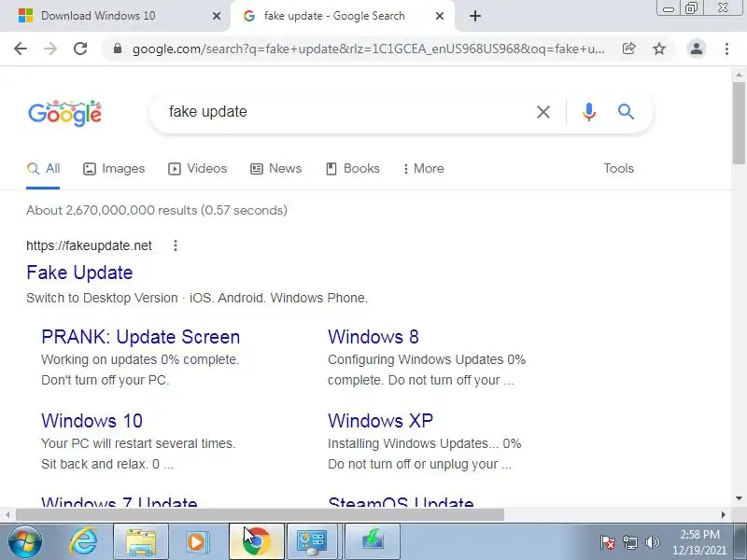Open the Chrome profile avatar
The height and width of the screenshot is (560, 747).
click(x=696, y=49)
